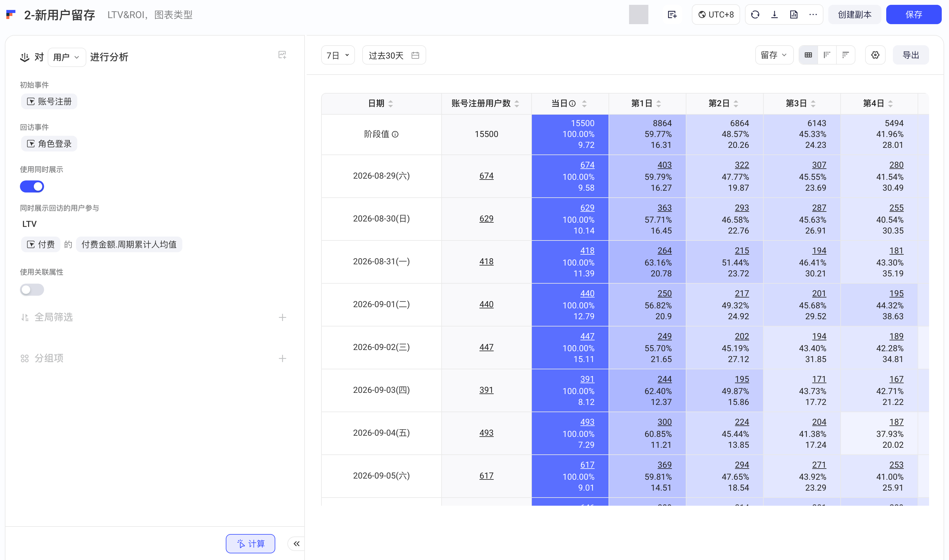Select the table grid view icon

point(808,55)
